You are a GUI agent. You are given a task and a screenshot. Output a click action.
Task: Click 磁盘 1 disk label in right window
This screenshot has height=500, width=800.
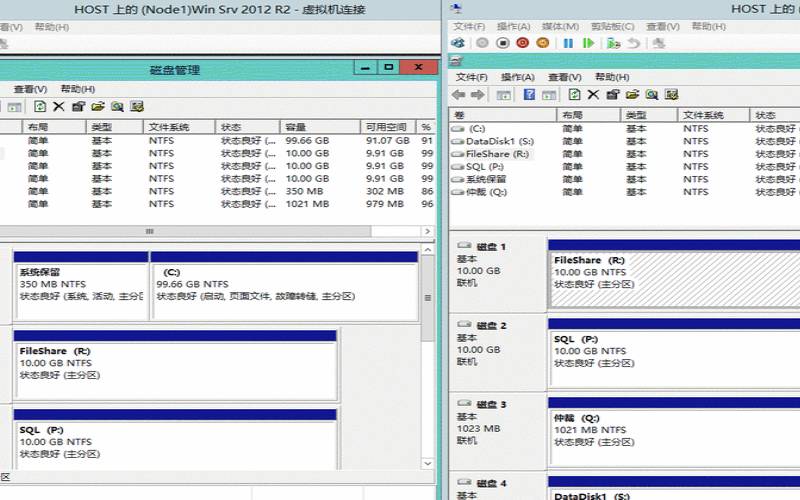pyautogui.click(x=490, y=247)
